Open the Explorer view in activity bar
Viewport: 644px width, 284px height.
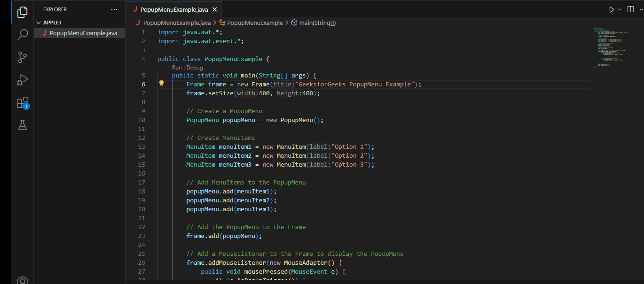click(22, 12)
